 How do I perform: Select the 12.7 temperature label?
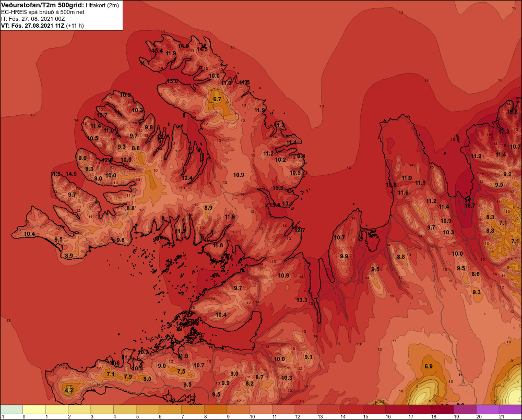point(299,230)
